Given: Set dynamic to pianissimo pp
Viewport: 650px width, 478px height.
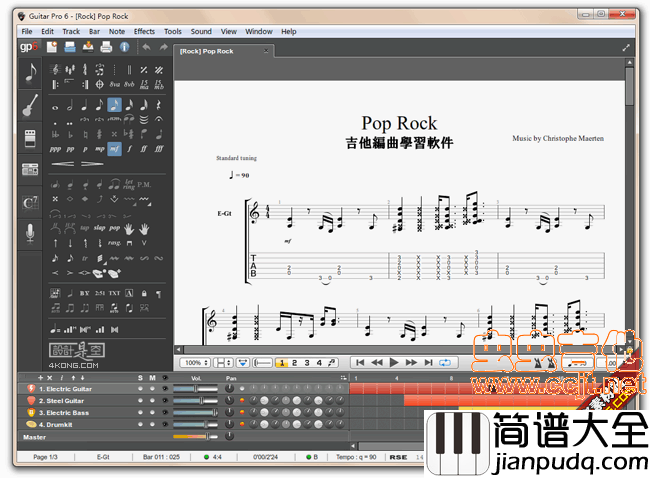Looking at the screenshot, I should point(70,149).
